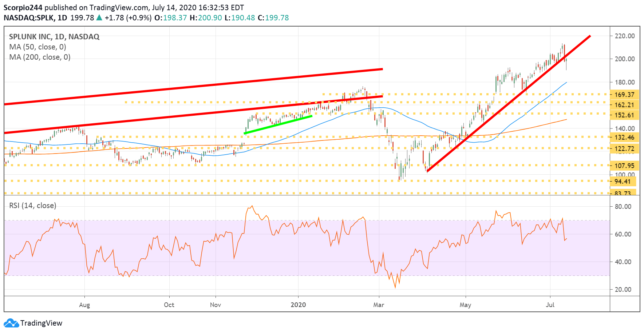Click the 180.00 price axis value

coord(625,82)
